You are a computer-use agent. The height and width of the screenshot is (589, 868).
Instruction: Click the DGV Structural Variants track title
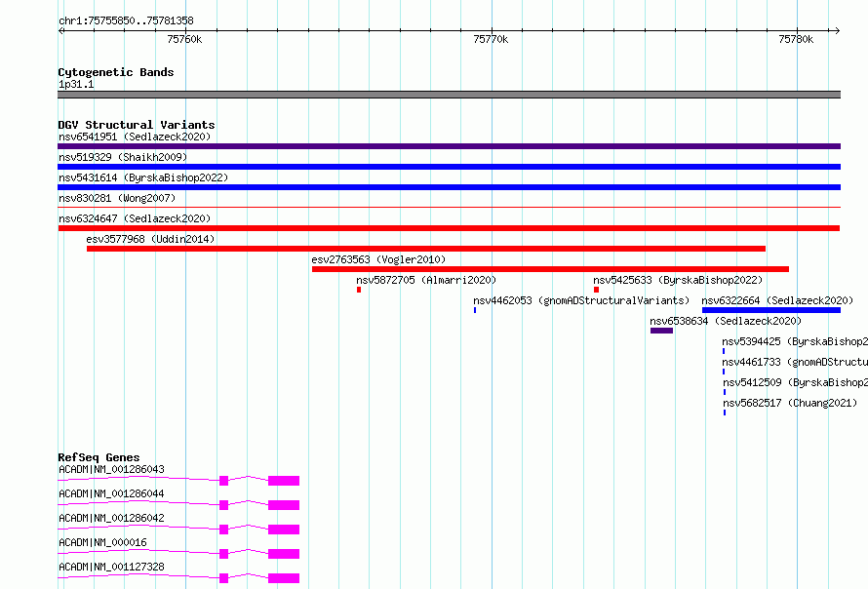click(x=137, y=125)
